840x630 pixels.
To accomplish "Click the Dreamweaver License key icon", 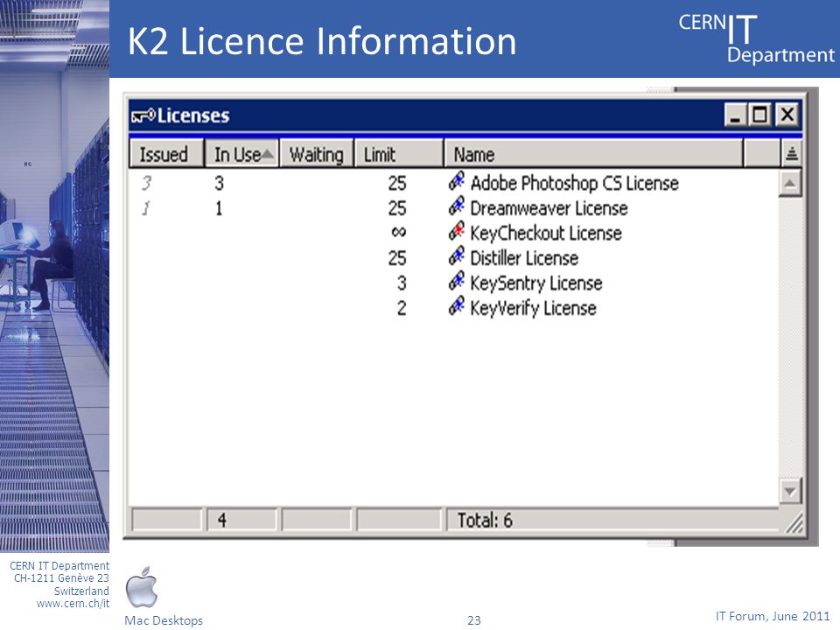I will point(457,206).
